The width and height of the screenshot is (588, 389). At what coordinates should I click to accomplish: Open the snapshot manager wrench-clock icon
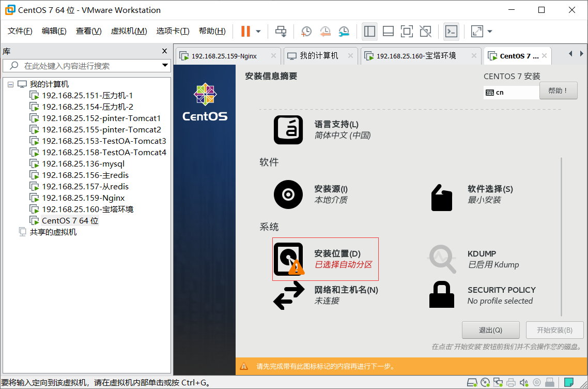pos(344,31)
